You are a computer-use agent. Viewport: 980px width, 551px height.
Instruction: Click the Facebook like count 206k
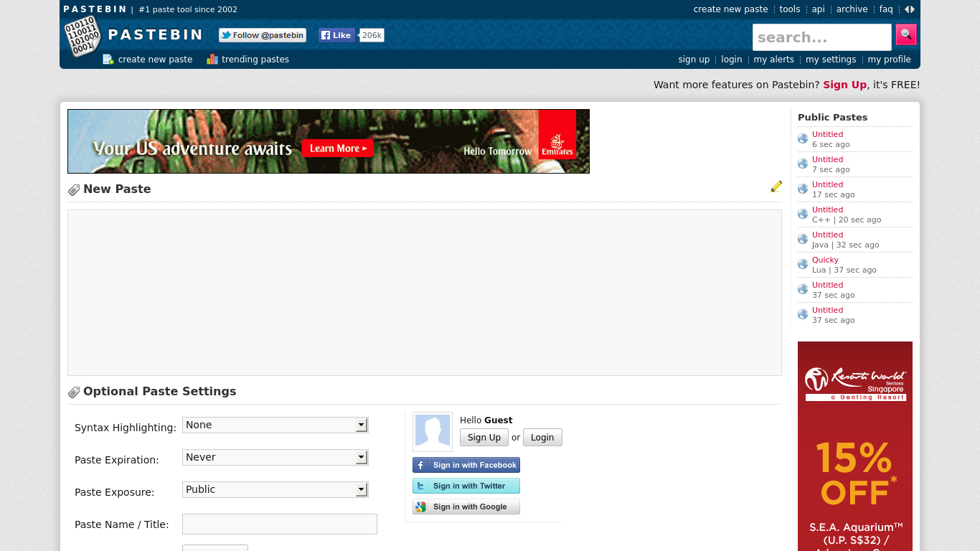click(372, 35)
